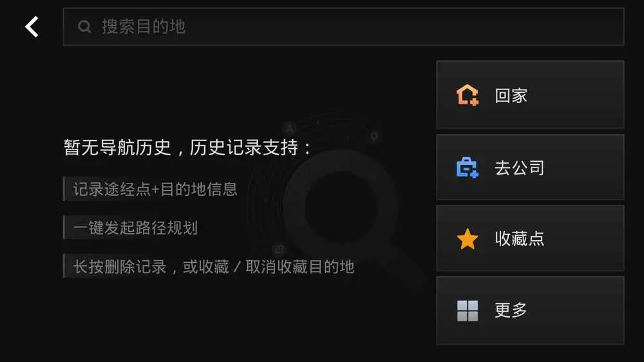The image size is (644, 362).
Task: Click the 记录途经点+目的地信息 tip
Action: point(155,189)
